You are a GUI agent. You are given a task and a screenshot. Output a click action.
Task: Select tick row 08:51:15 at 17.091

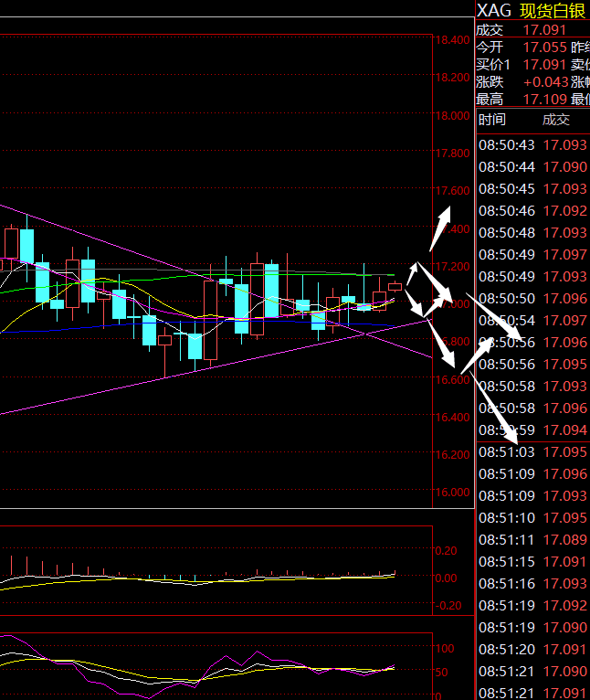point(532,562)
